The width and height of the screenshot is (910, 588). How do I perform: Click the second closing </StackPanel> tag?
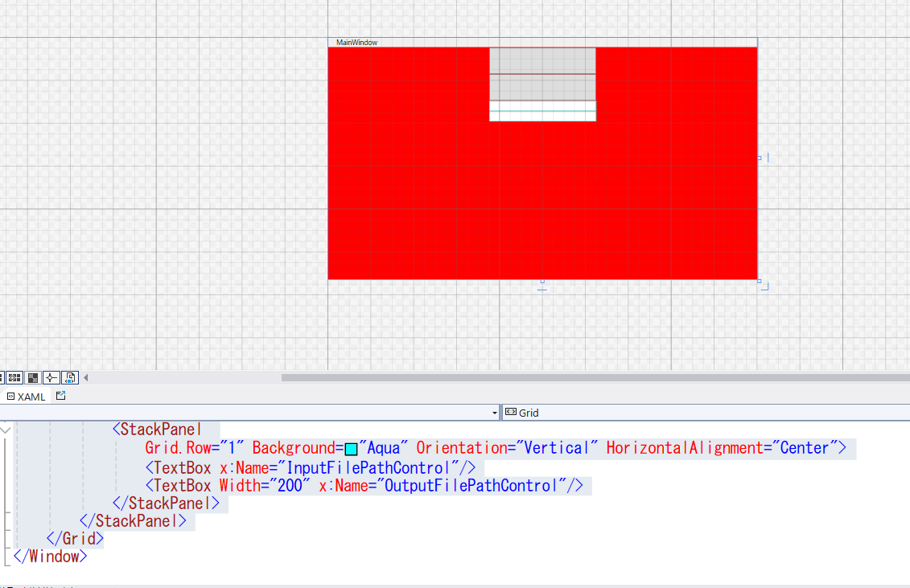pos(133,521)
